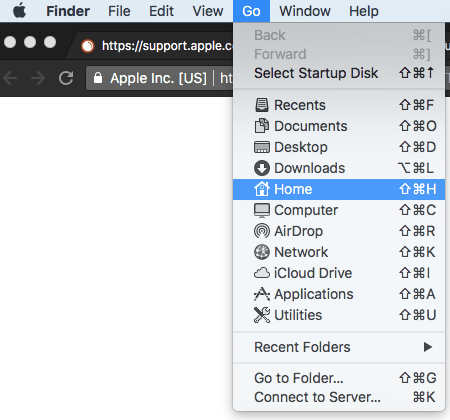Expand the Recent Folders submenu arrow
This screenshot has height=420, width=450.
coord(428,347)
